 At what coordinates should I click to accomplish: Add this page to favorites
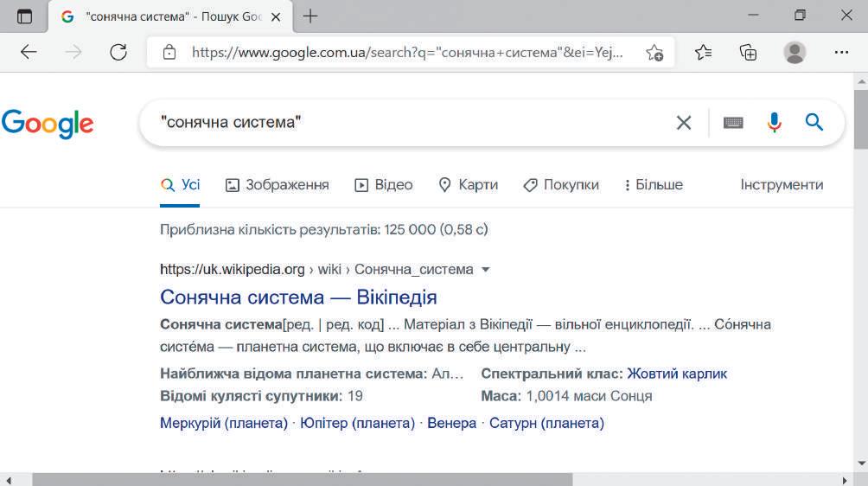654,53
